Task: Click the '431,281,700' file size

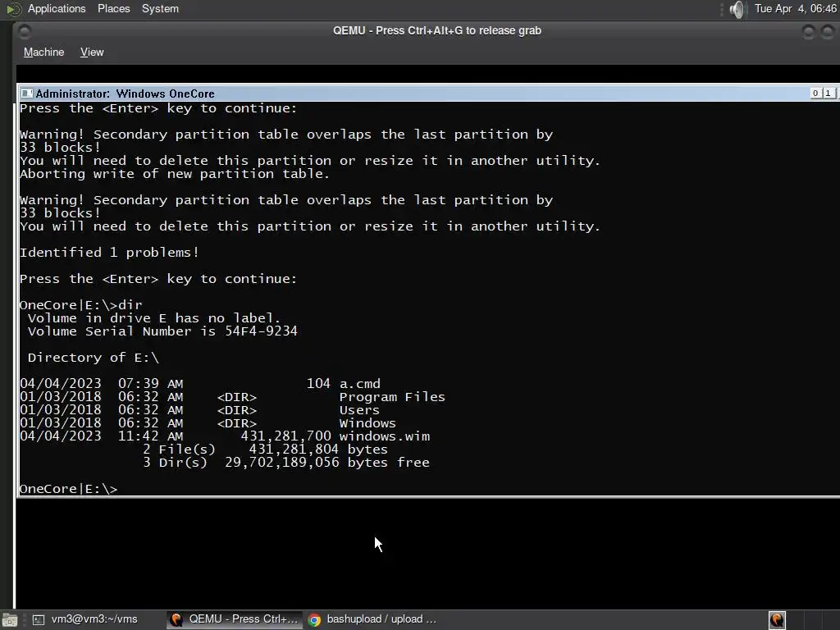Action: tap(285, 436)
